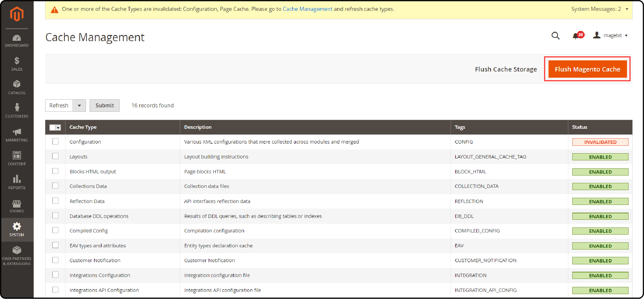Screen dimensions: 644x299
Task: Open the System gear icon
Action: click(17, 226)
